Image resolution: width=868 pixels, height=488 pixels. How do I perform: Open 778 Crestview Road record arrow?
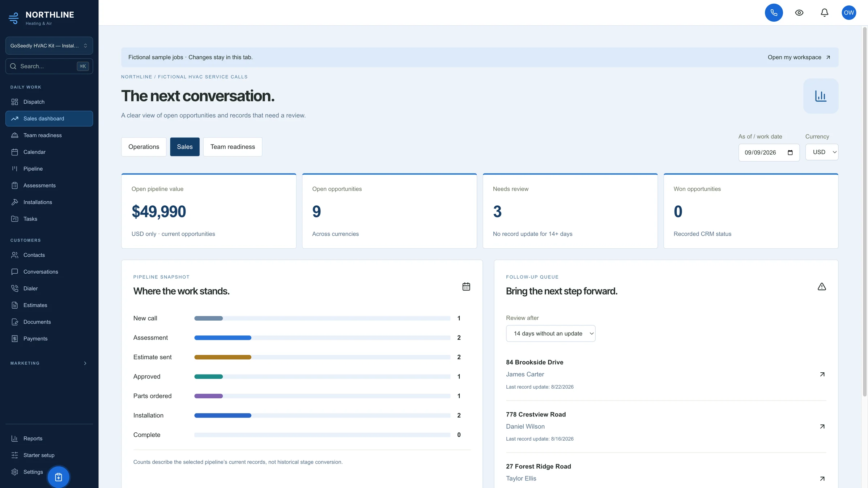[822, 427]
